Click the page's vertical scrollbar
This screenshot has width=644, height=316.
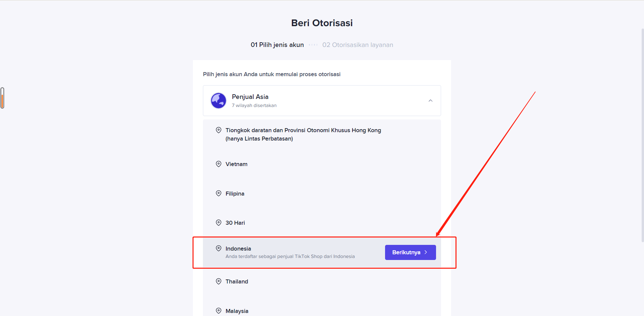pyautogui.click(x=642, y=134)
